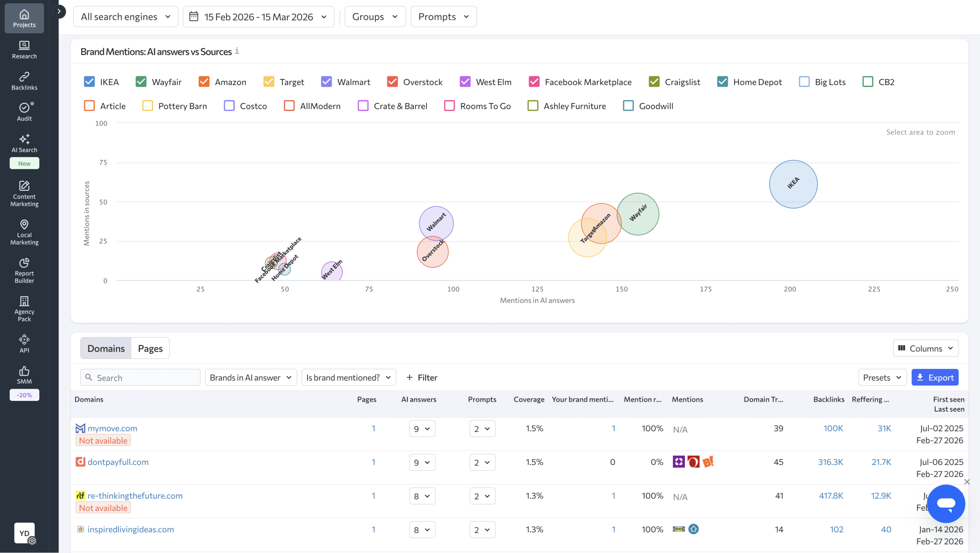Enable the Goodwill checkbox
This screenshot has width=980, height=553.
point(628,106)
